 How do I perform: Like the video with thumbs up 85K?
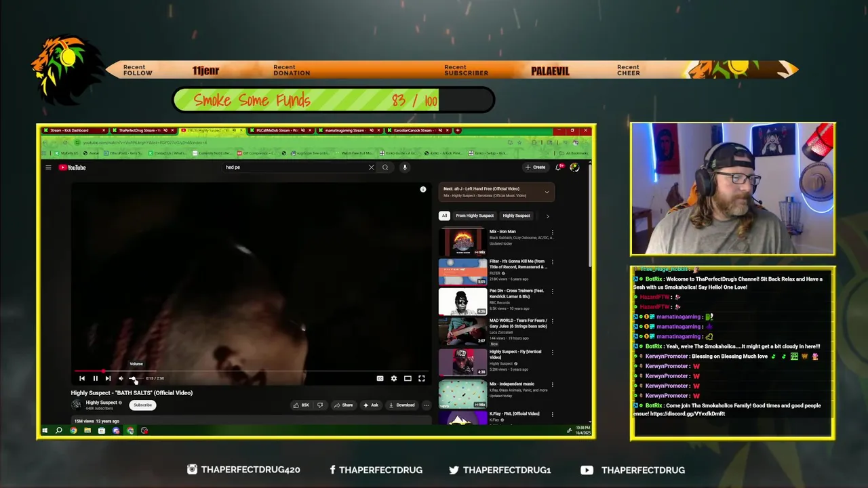pos(302,405)
